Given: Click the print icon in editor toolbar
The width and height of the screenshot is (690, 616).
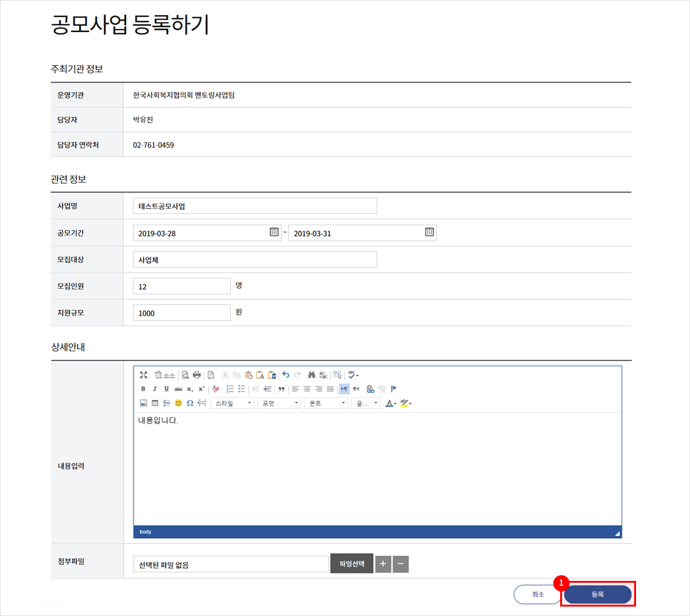Looking at the screenshot, I should 197,375.
